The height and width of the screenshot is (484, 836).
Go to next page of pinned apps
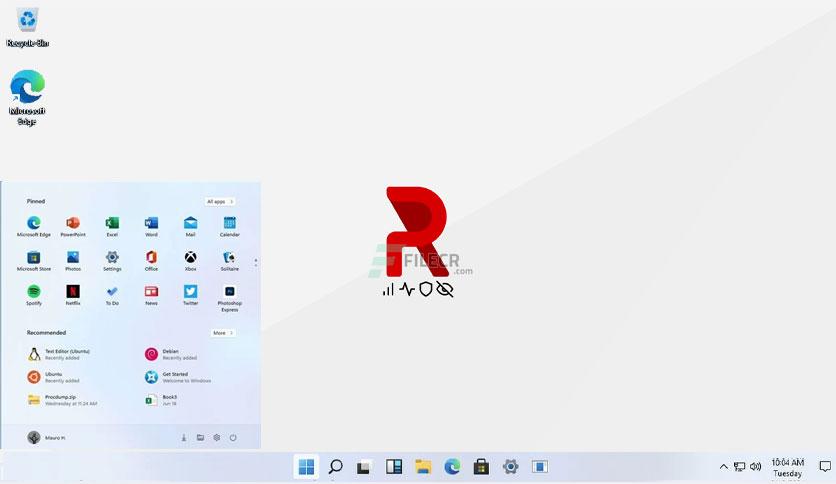pos(256,265)
